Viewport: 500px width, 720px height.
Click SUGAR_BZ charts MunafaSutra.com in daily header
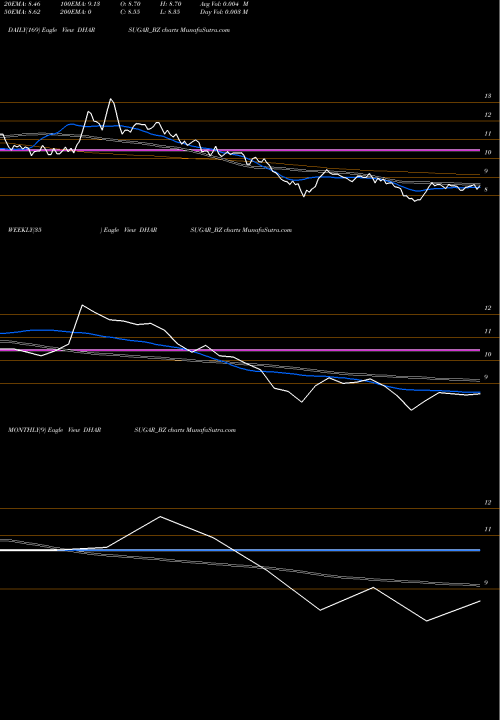tap(179, 30)
